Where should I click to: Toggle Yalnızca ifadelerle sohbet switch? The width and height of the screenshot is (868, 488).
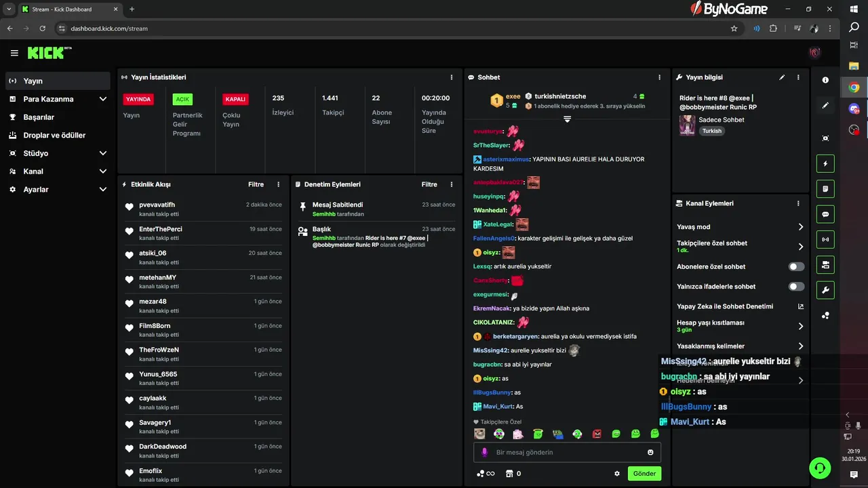coord(797,287)
